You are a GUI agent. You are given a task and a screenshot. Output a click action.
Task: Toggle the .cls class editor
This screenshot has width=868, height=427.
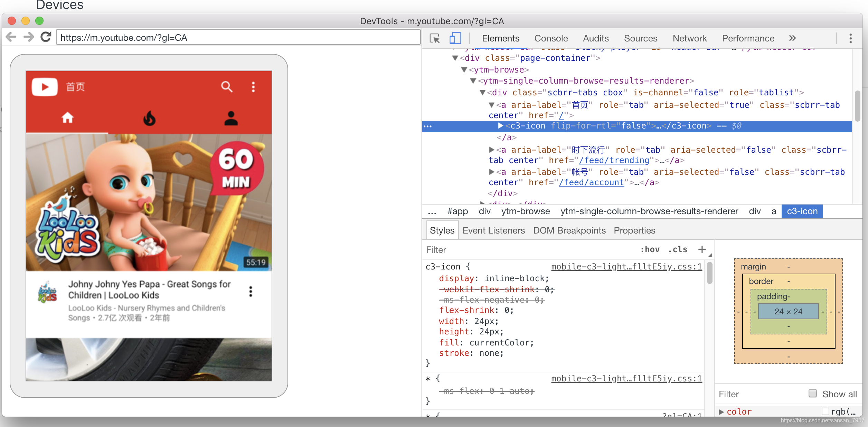pos(678,249)
